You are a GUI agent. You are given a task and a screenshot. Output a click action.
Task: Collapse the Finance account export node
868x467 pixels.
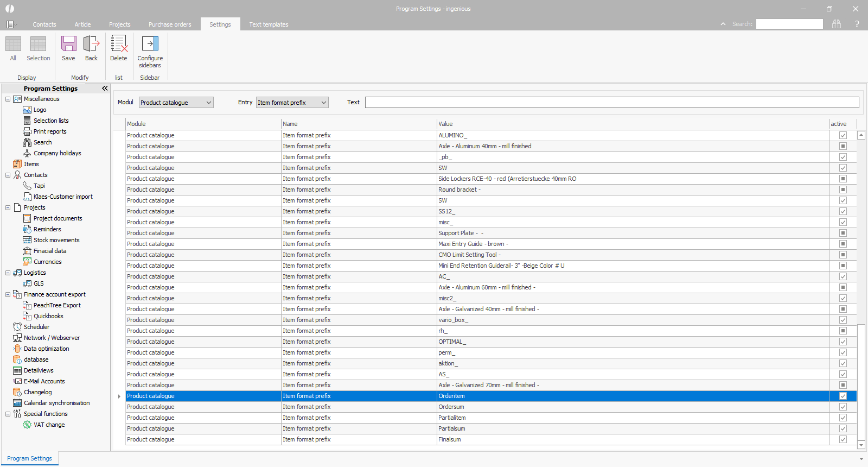[8, 294]
